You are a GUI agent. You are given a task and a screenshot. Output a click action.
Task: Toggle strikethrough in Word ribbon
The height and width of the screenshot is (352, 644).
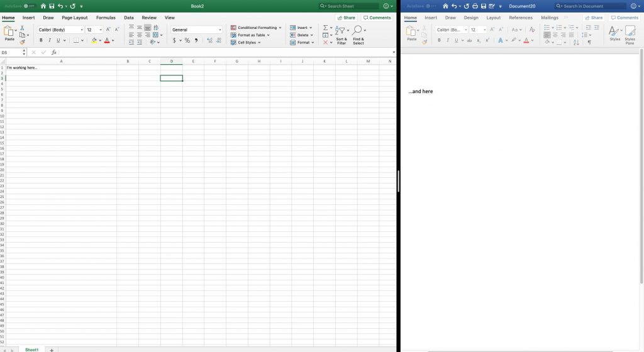click(x=469, y=40)
